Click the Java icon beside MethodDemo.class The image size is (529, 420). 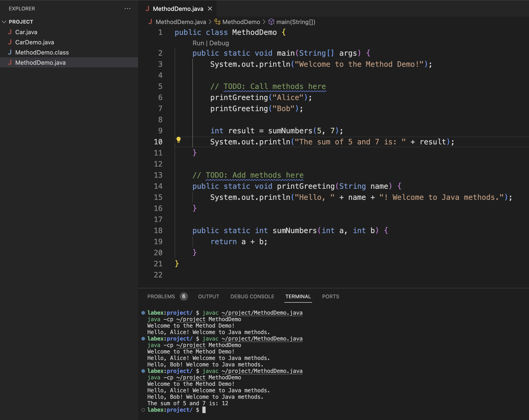coord(10,52)
